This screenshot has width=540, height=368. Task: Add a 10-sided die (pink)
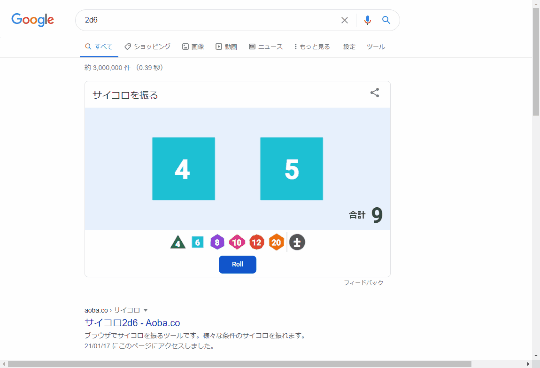(237, 242)
